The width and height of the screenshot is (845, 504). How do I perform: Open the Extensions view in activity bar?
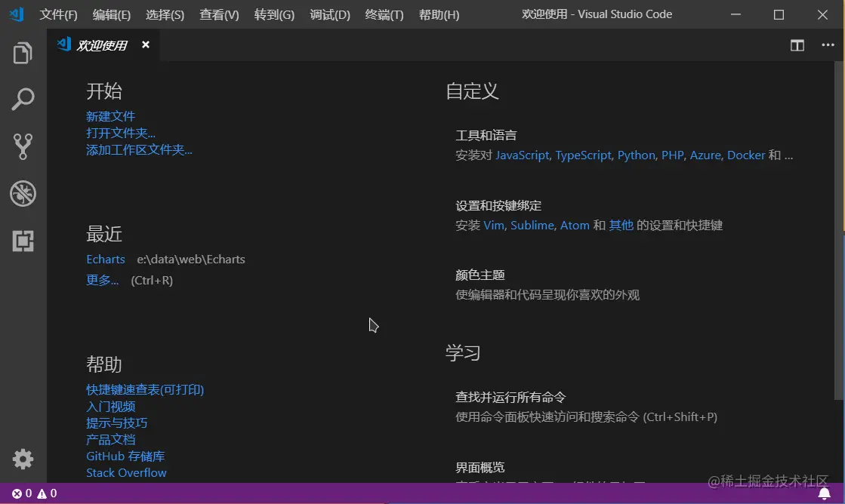(23, 241)
